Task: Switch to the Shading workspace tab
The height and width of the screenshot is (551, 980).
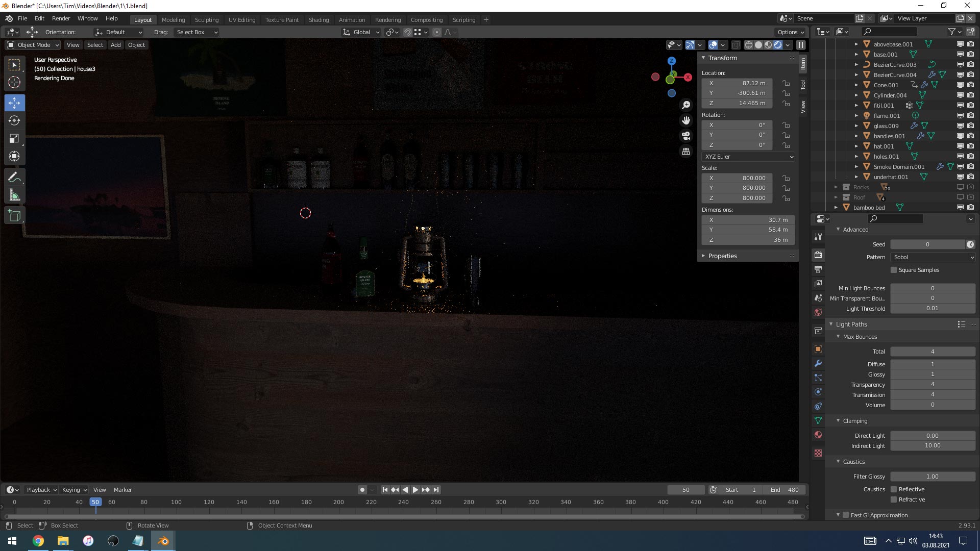Action: (x=318, y=20)
